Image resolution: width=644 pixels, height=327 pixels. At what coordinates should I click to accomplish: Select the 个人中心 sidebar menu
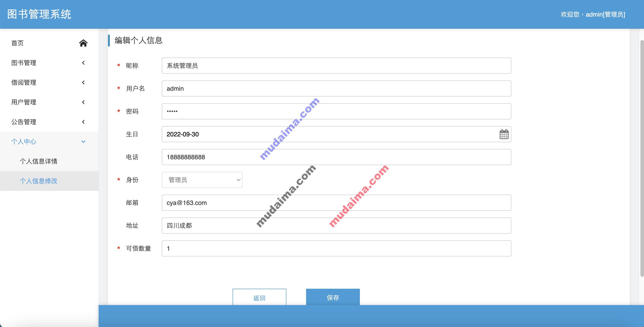click(x=49, y=142)
